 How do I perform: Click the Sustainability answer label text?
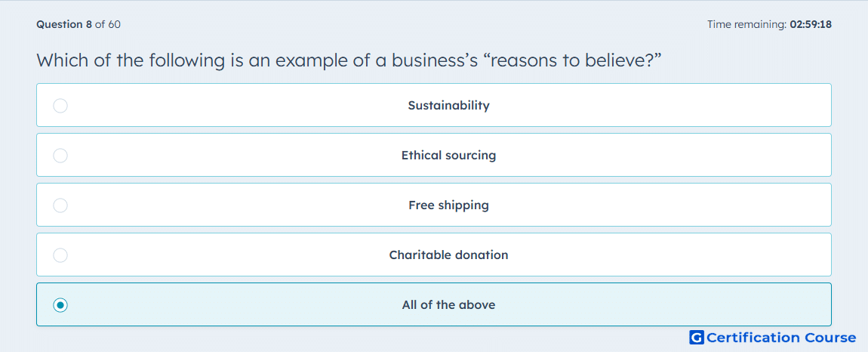(448, 105)
